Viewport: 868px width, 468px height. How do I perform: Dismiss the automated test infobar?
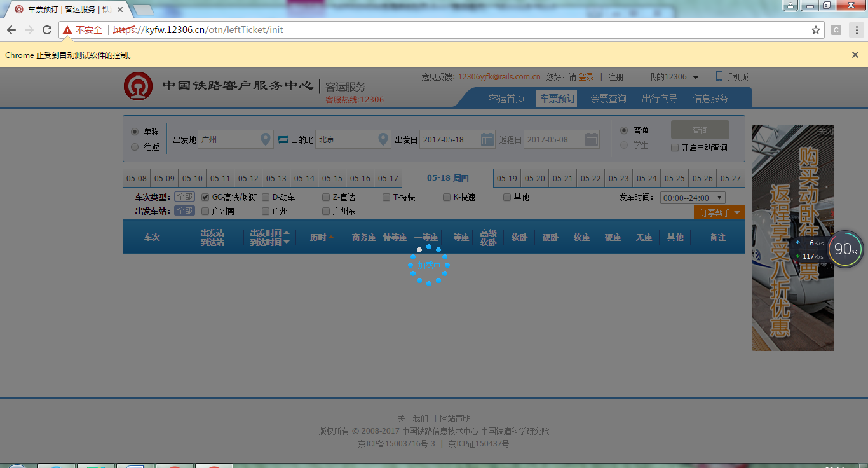tap(855, 55)
